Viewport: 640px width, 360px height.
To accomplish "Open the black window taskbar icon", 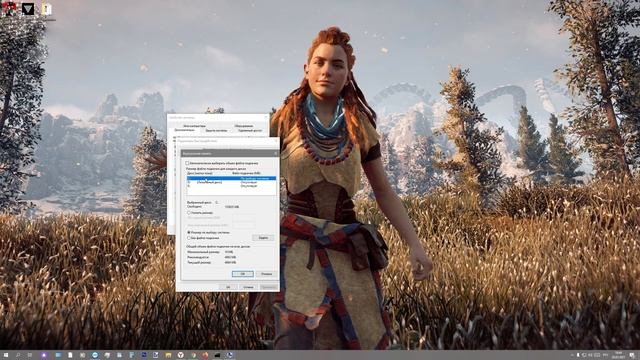I will 217,356.
